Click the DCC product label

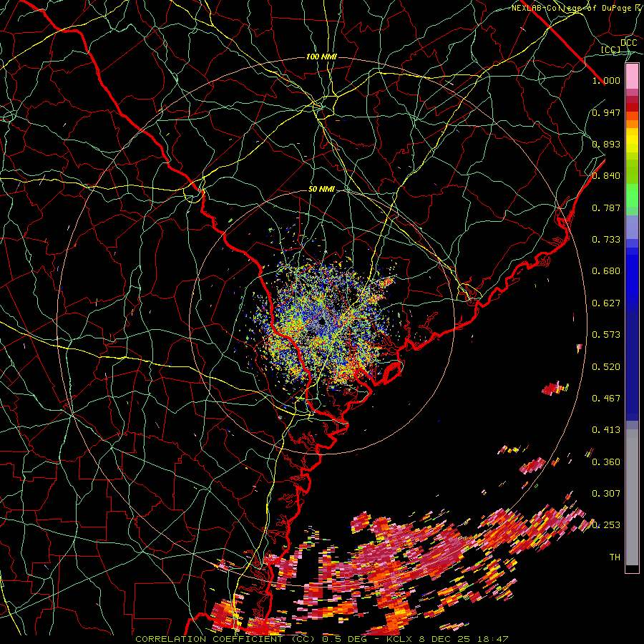(x=628, y=43)
